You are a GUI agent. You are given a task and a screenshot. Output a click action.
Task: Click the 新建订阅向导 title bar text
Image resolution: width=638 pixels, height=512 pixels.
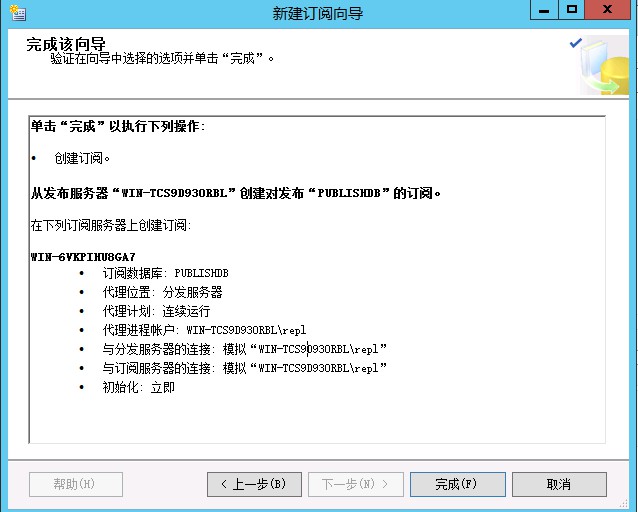(x=319, y=13)
